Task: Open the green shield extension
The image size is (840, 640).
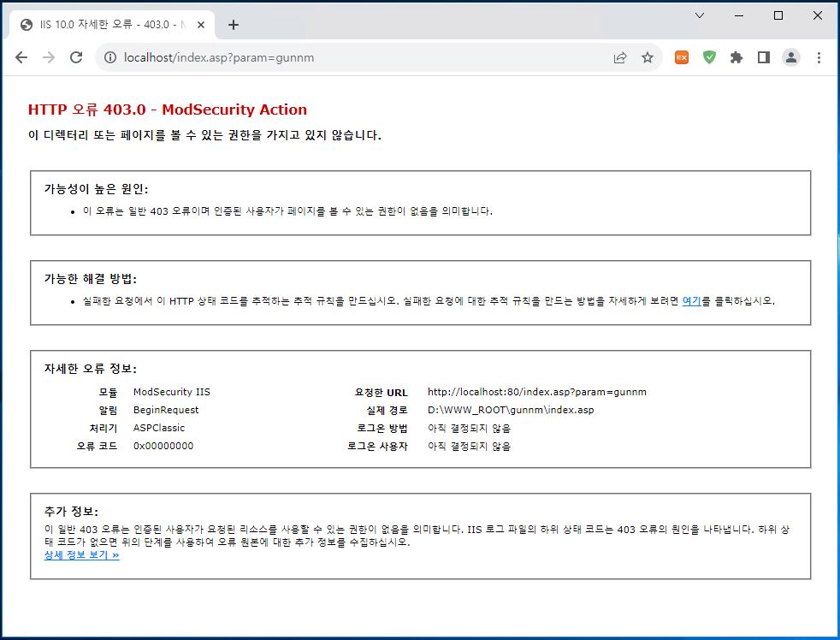Action: click(x=709, y=57)
